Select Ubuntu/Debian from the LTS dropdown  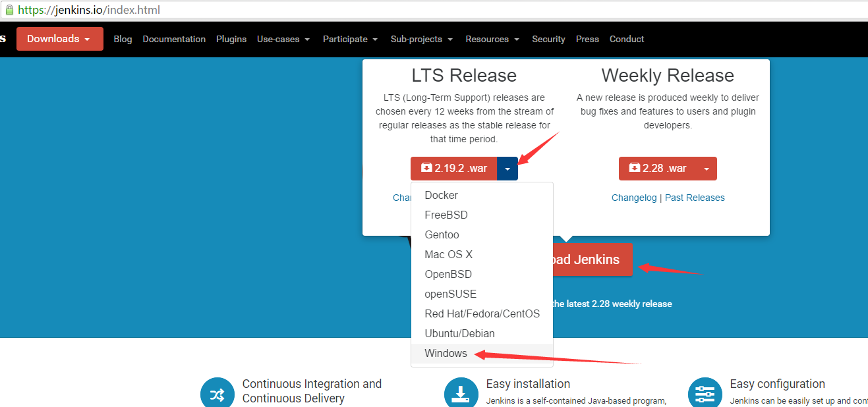pos(482,333)
